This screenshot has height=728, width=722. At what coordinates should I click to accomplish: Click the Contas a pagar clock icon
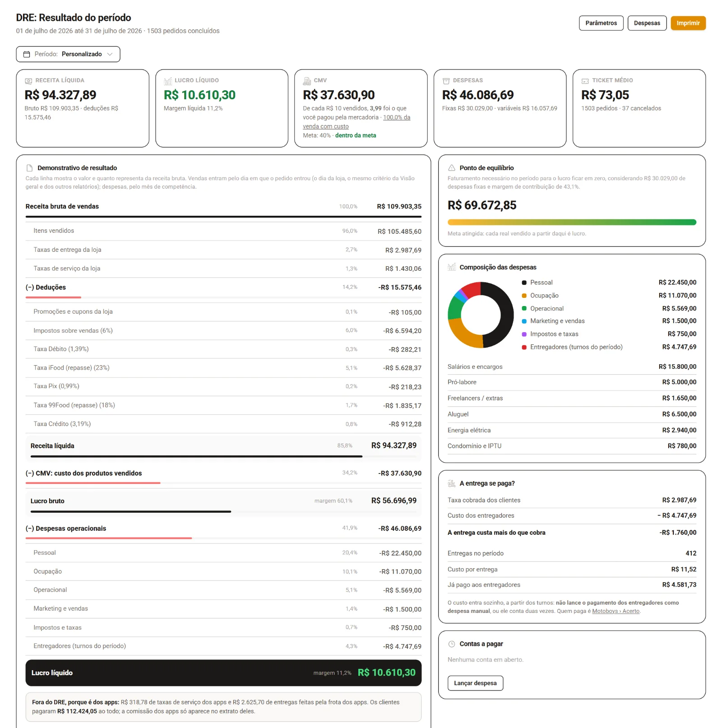pos(452,644)
